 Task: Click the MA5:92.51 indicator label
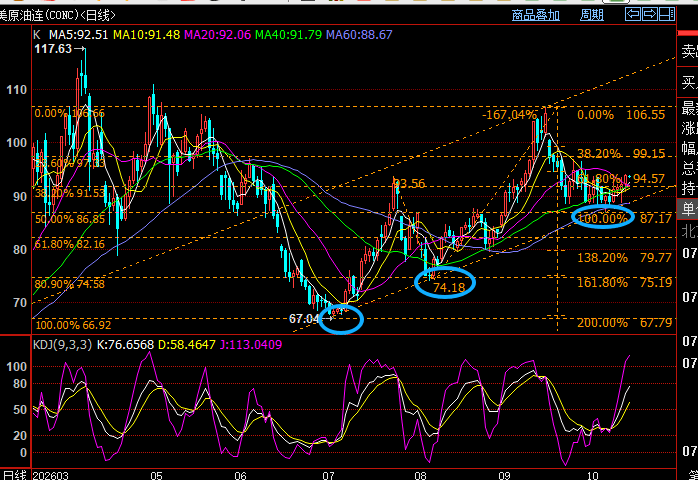(78, 35)
